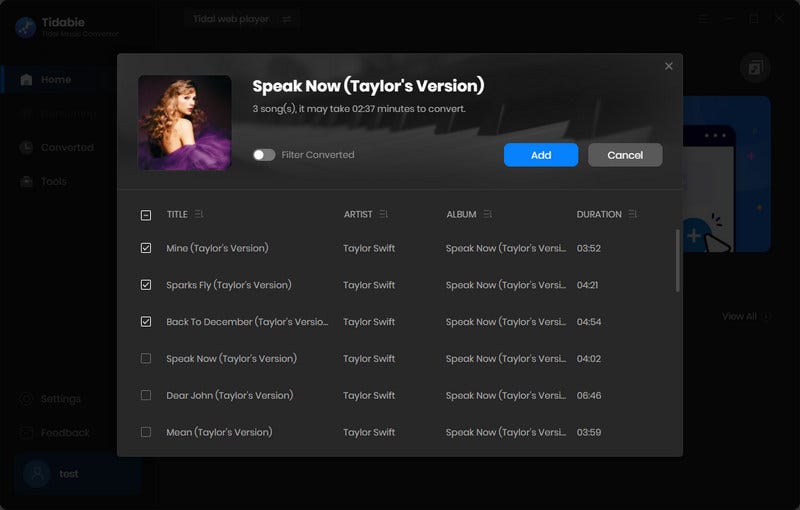Click the pop-out window icon top right
This screenshot has width=800, height=510.
point(755,67)
